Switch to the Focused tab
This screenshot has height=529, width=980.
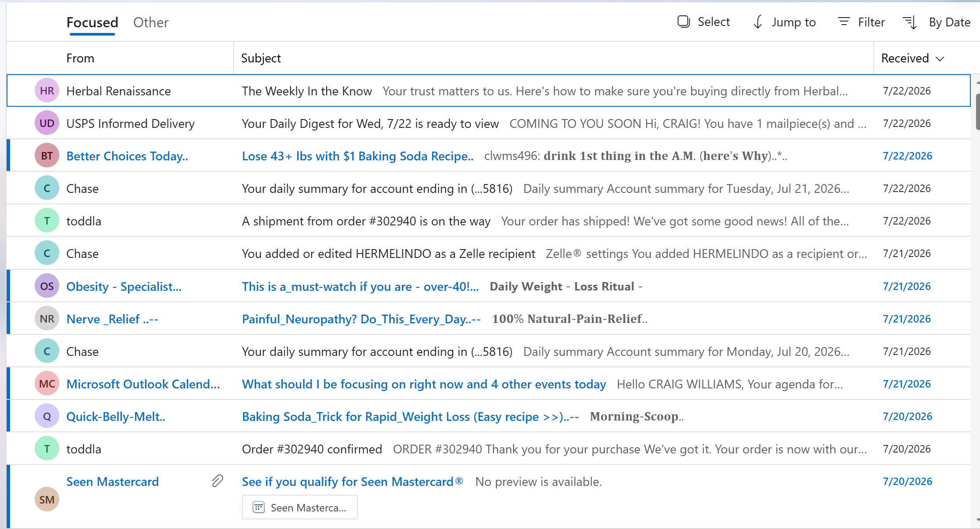pyautogui.click(x=92, y=22)
